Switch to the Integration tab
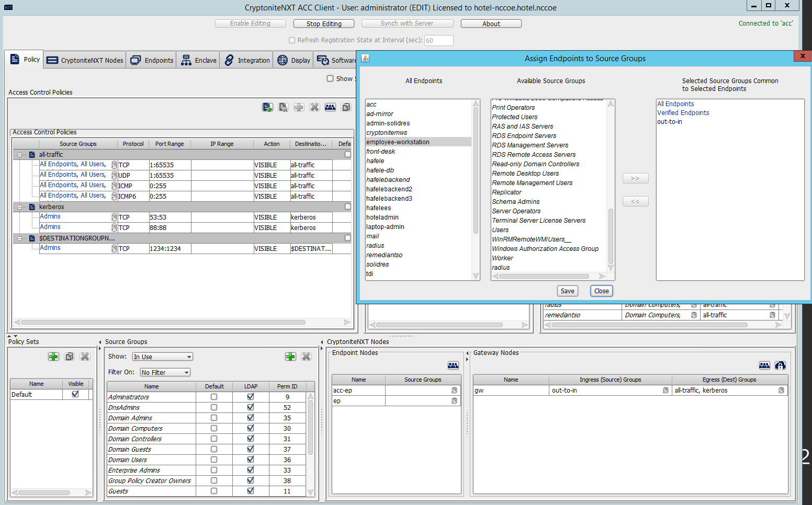812x505 pixels. click(x=247, y=60)
